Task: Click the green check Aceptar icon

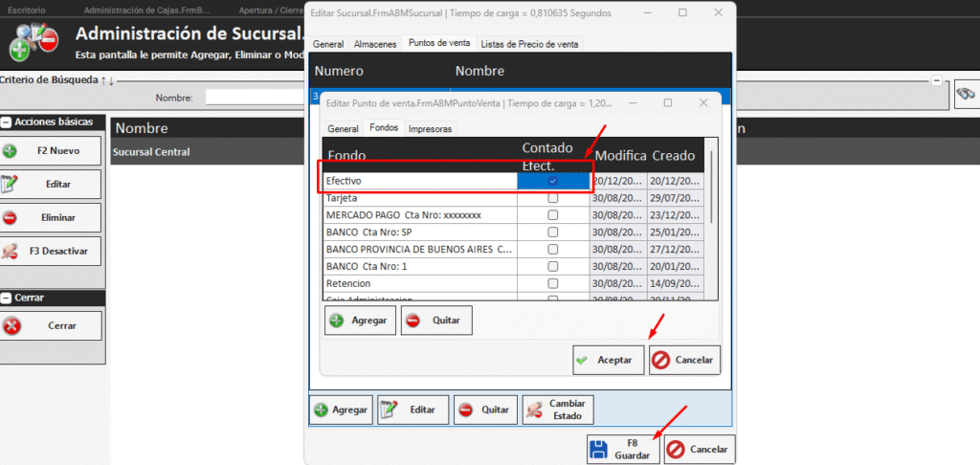Action: pyautogui.click(x=581, y=361)
